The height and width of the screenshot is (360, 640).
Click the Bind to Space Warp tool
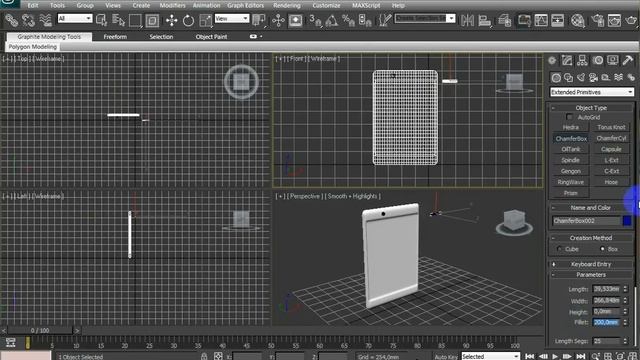point(45,20)
